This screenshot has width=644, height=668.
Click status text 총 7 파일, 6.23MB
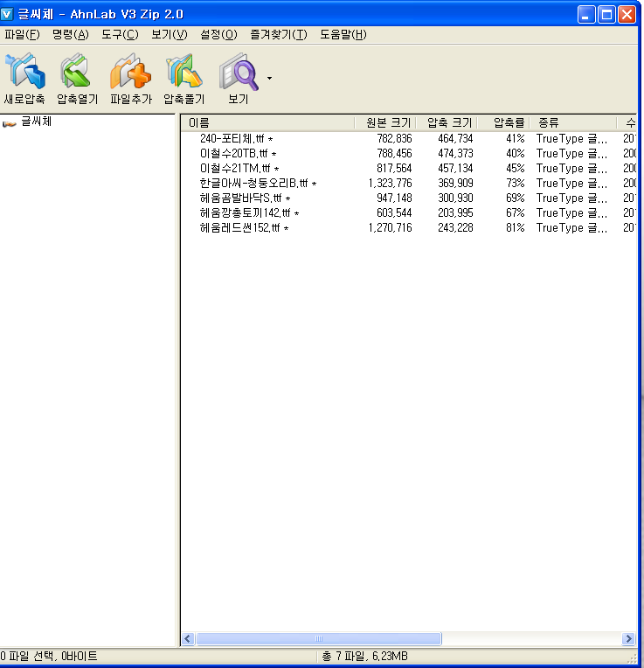click(364, 656)
